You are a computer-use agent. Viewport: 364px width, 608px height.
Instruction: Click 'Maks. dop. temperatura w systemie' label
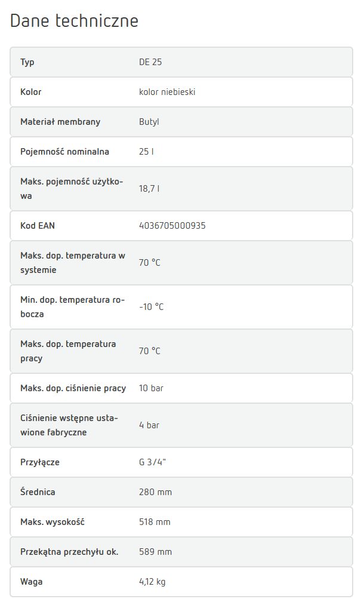point(72,263)
